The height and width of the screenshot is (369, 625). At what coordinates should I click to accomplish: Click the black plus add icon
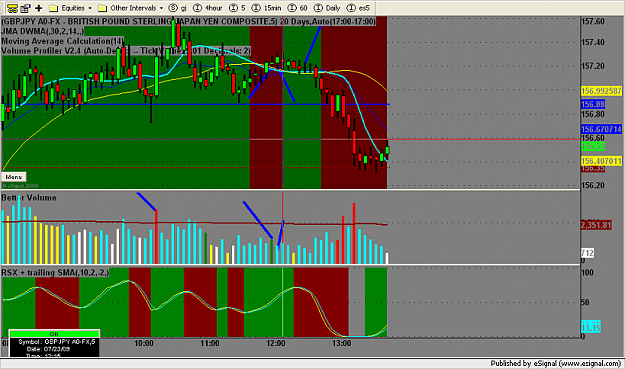pos(39,8)
